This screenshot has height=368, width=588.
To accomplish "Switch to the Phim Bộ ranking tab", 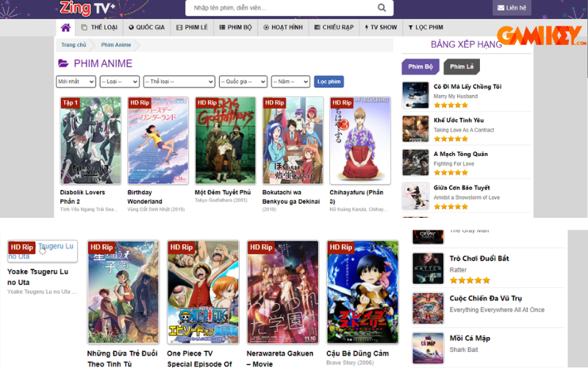I will 420,67.
